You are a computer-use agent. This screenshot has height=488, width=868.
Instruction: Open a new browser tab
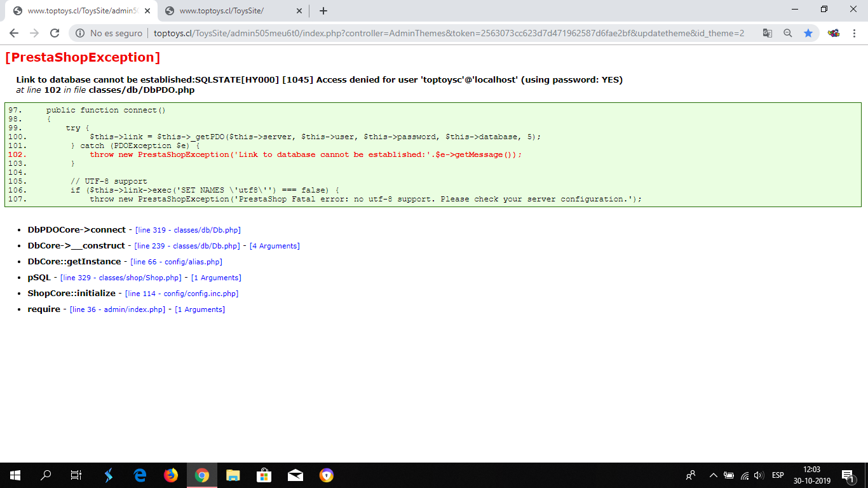point(323,11)
